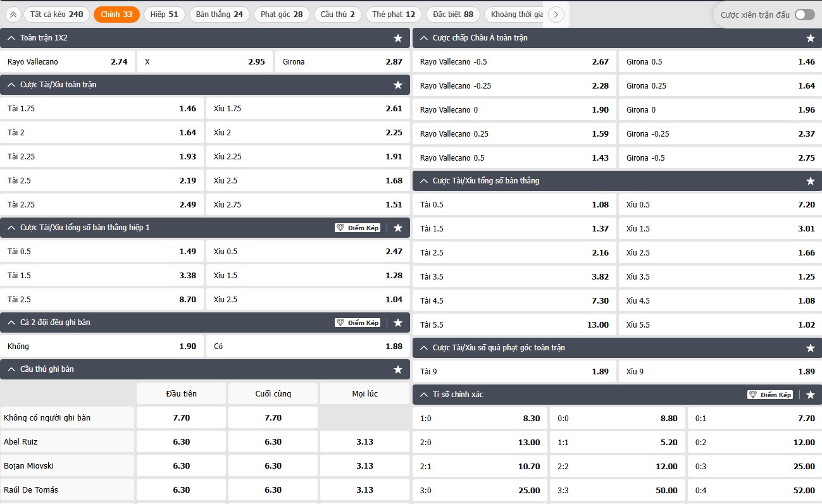Star the Tỉ số chính xác market
Viewport: 822px width, 504px height.
(x=811, y=395)
